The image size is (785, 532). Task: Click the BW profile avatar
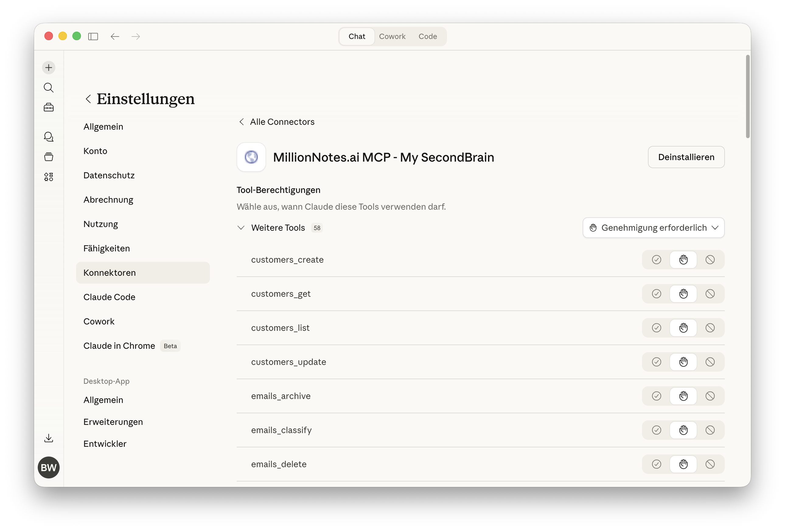point(49,467)
